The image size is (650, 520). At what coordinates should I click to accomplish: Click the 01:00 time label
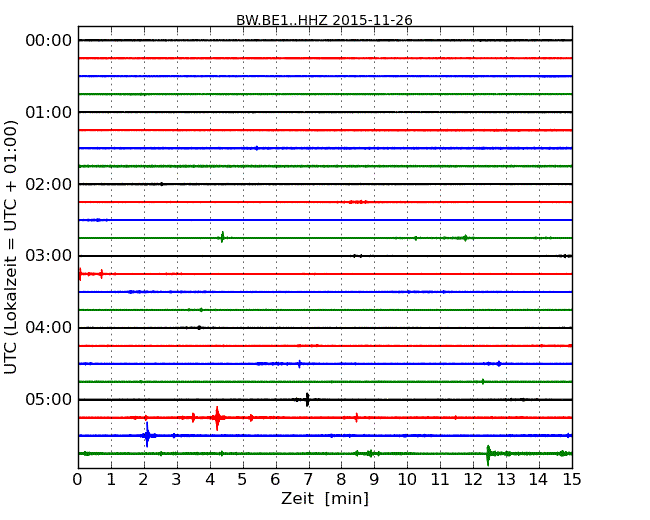49,112
